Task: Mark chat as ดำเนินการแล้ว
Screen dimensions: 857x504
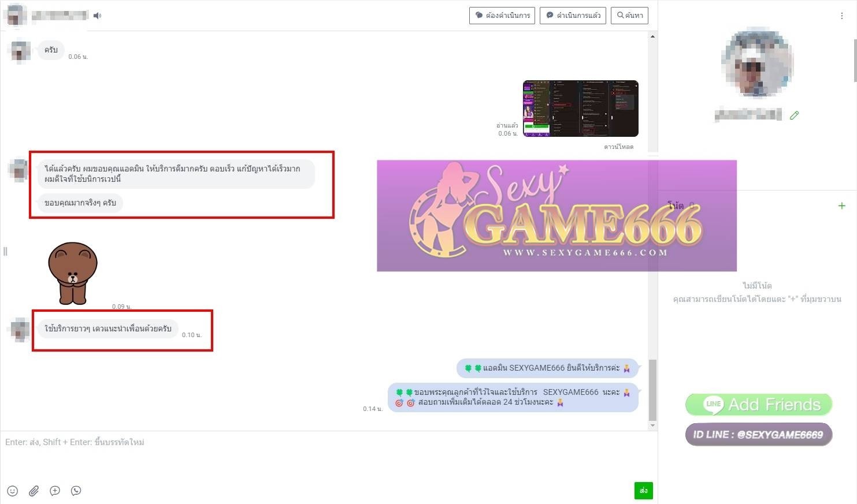Action: coord(572,16)
